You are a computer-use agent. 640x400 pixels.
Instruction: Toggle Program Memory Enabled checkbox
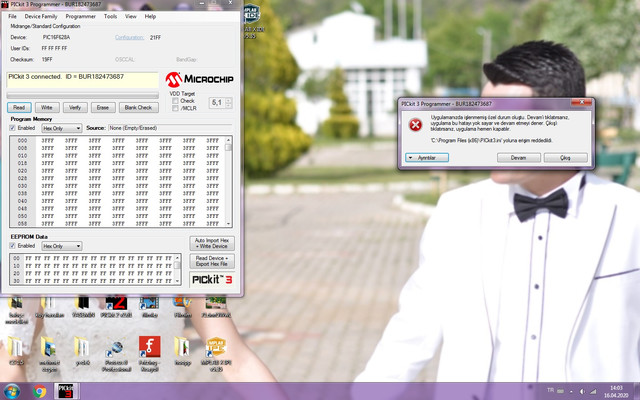coord(12,128)
